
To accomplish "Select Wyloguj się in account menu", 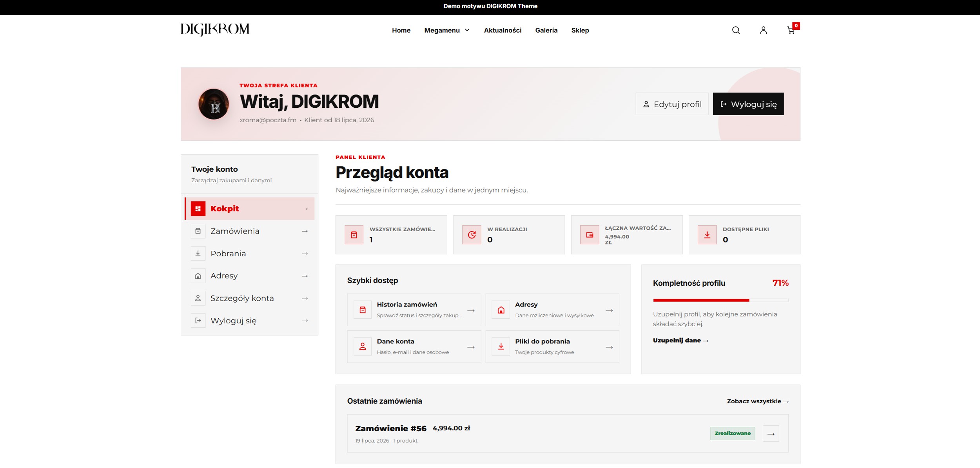I will (249, 320).
